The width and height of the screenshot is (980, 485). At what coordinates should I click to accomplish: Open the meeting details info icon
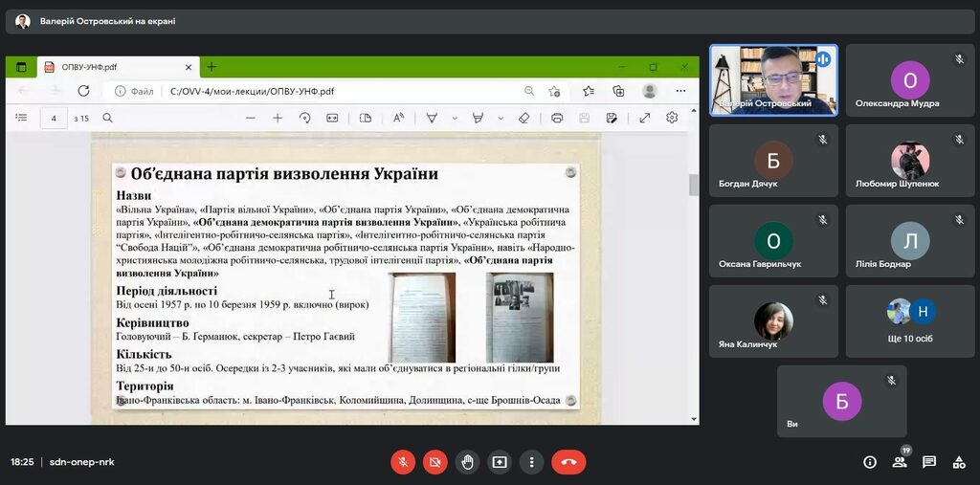click(x=870, y=462)
